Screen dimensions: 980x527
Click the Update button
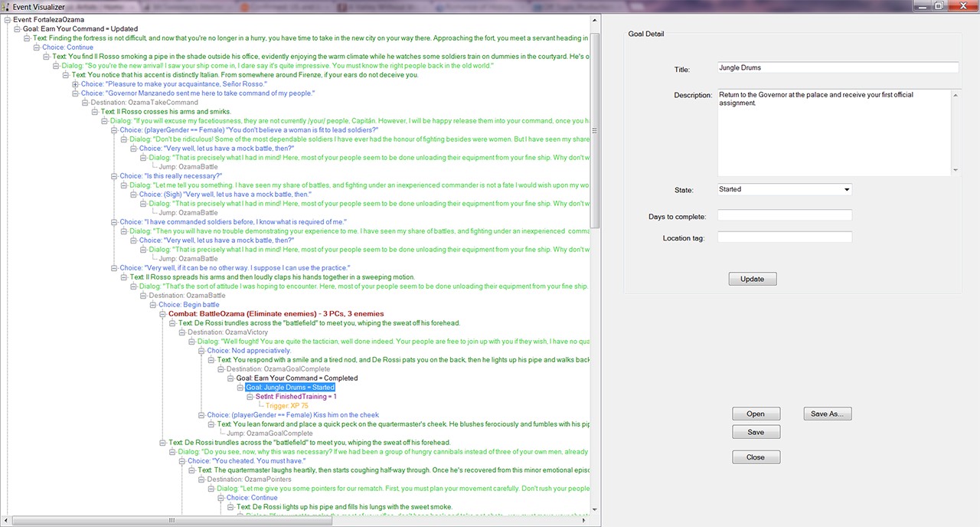click(x=753, y=279)
